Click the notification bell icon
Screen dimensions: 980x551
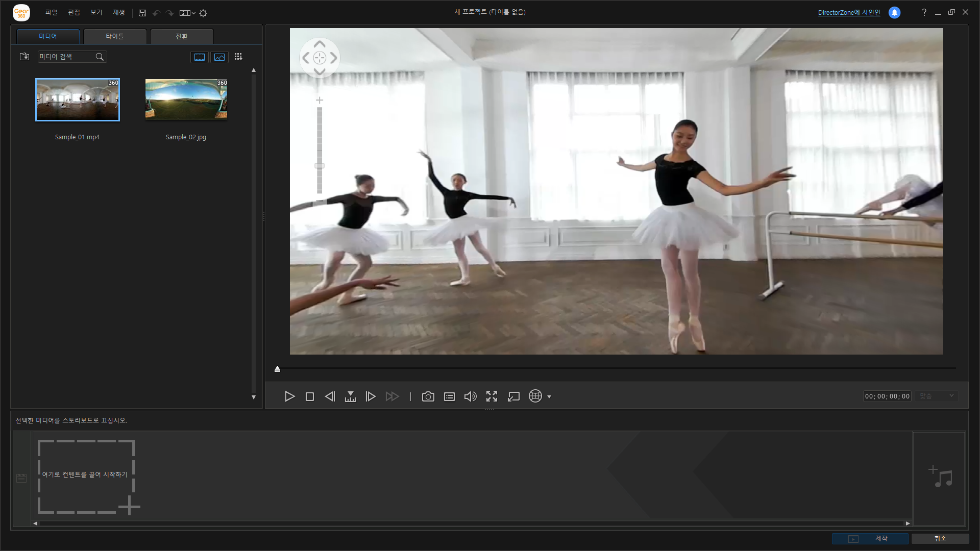tap(894, 13)
